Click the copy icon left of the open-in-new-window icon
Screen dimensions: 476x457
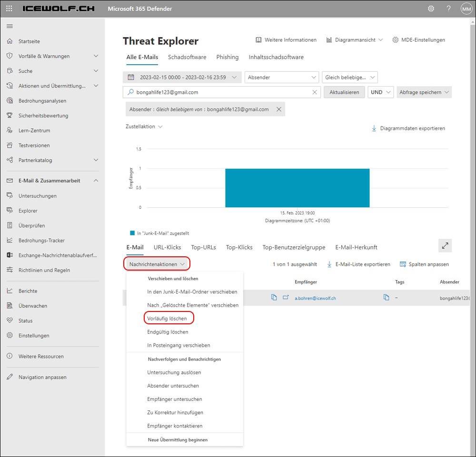[x=274, y=298]
